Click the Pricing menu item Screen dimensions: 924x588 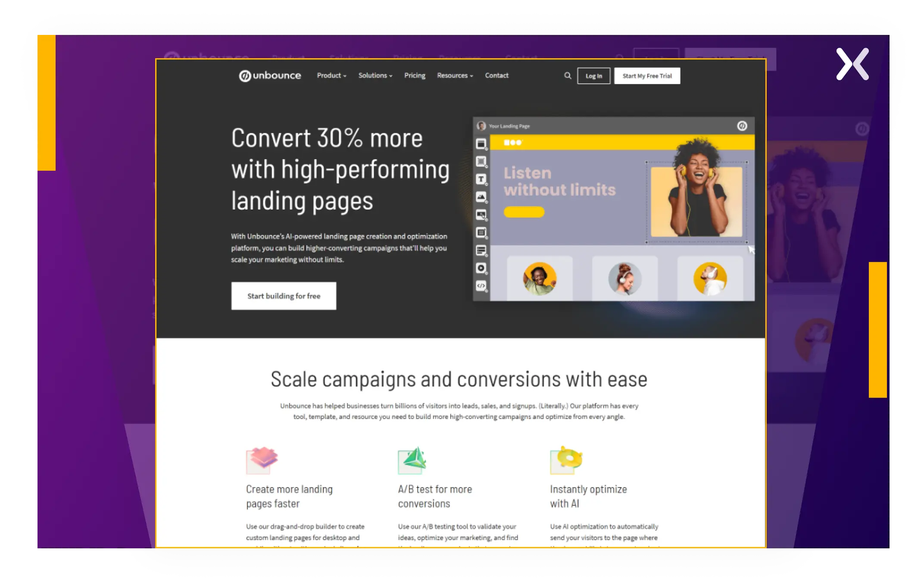[x=414, y=75]
